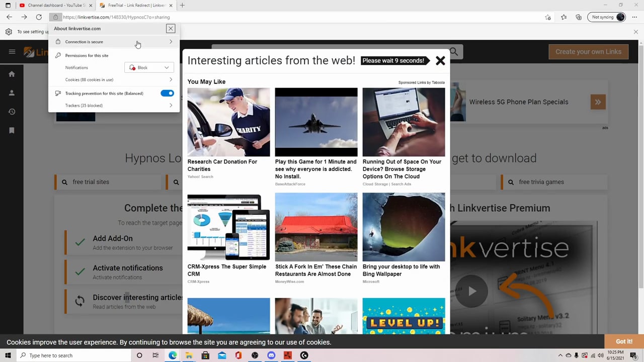644x362 pixels.
Task: Turn off tracking prevention for this site
Action: pos(167,93)
